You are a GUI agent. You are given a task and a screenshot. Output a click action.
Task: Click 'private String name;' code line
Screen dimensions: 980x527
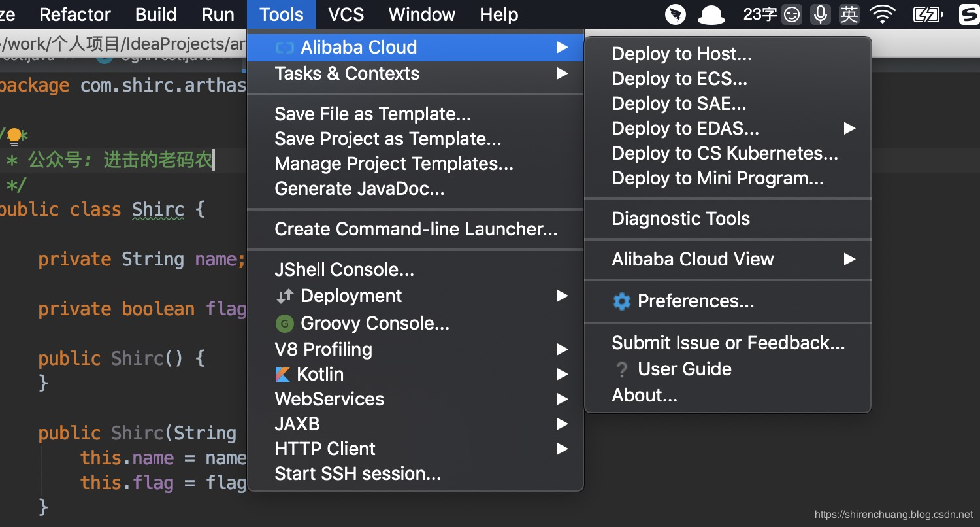pyautogui.click(x=142, y=260)
